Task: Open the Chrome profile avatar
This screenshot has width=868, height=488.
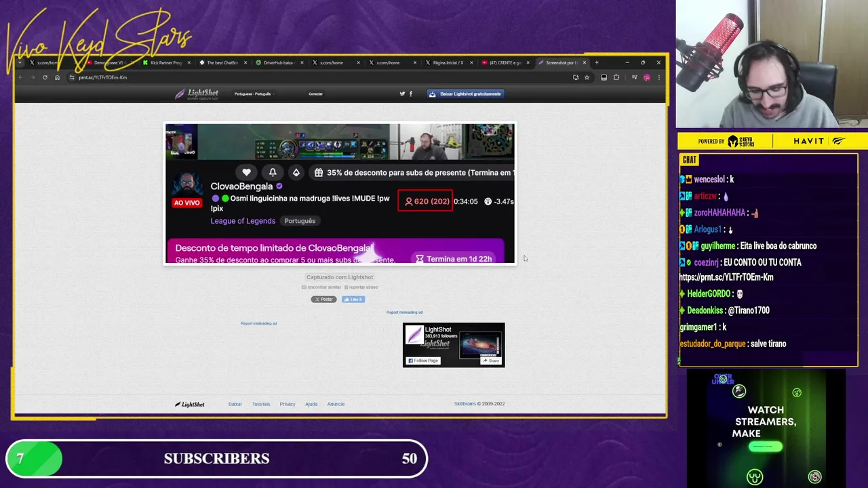Action: click(x=646, y=77)
